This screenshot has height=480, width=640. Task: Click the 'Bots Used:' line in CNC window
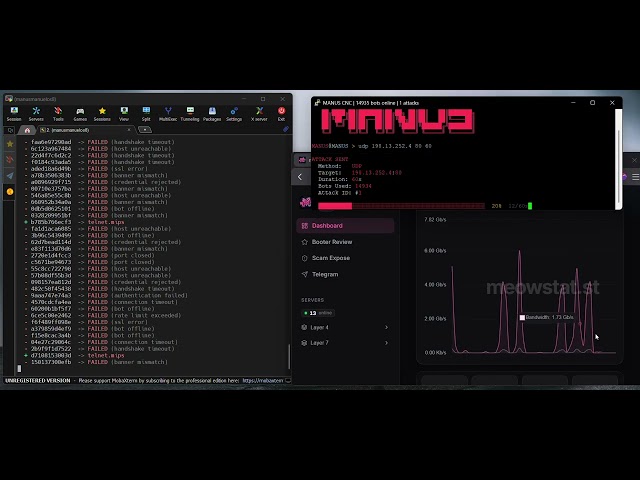(345, 186)
